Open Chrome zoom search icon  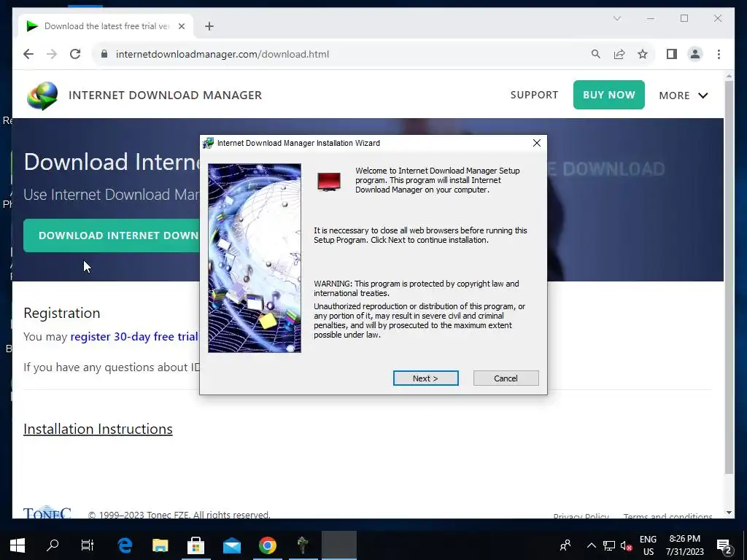click(x=595, y=54)
